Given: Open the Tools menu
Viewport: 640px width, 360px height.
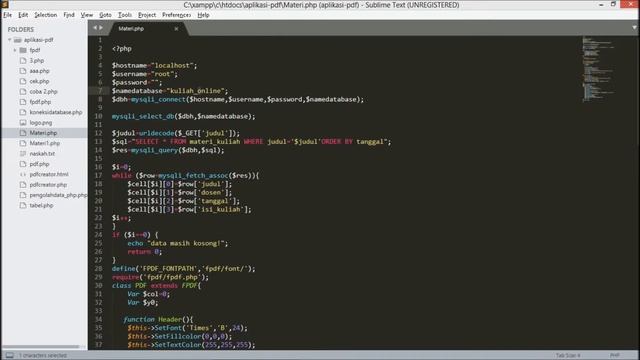Looking at the screenshot, I should point(124,15).
